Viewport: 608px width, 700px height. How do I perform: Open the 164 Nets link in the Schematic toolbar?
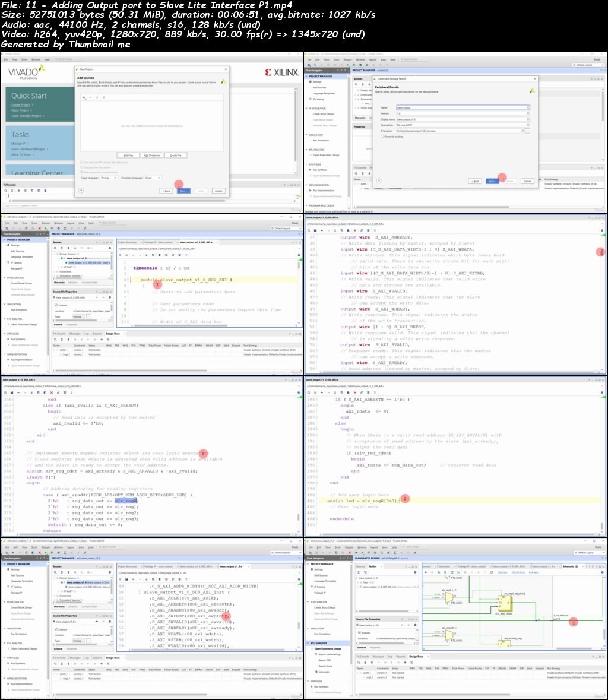(x=533, y=572)
